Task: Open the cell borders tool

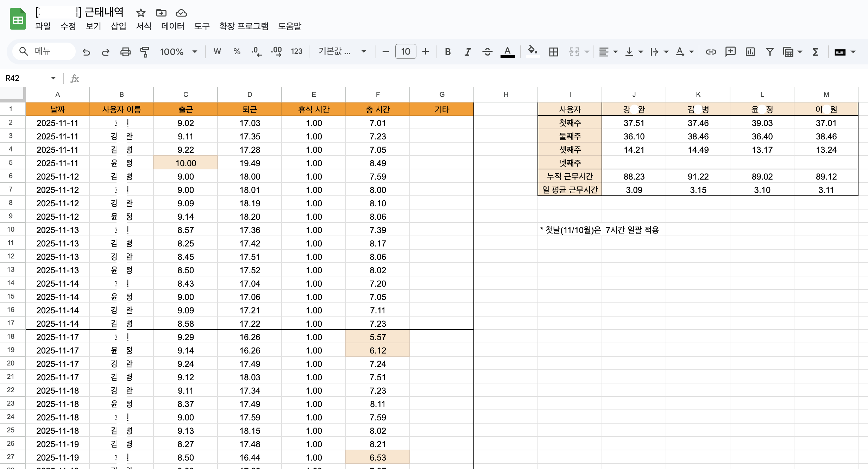Action: coord(553,52)
